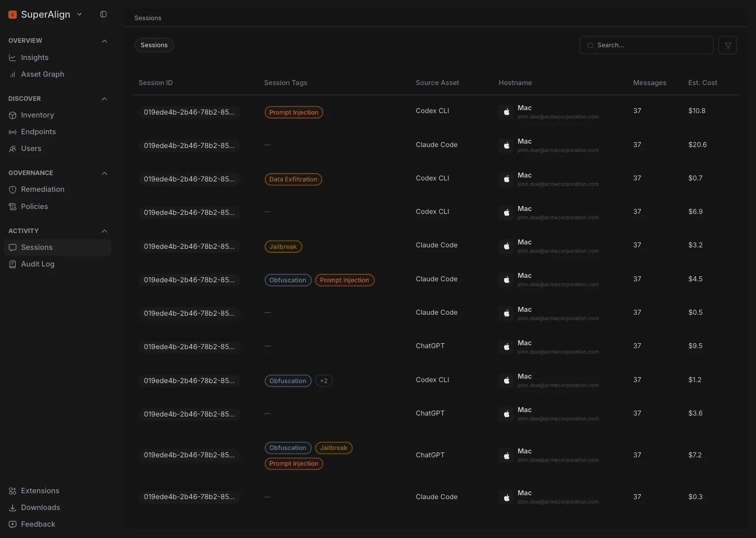
Task: Click the Policies scroll icon
Action: click(13, 207)
